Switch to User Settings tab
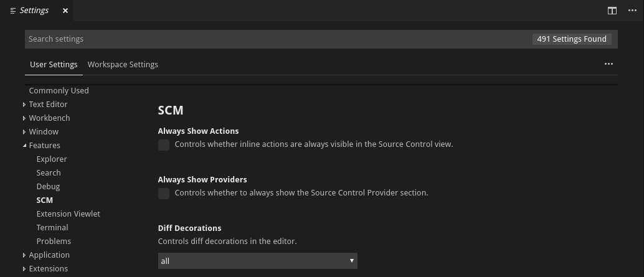 (54, 65)
